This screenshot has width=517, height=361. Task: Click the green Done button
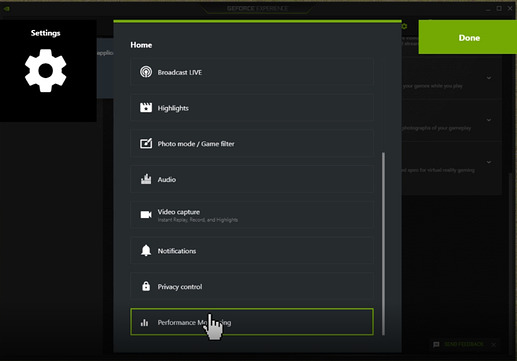click(x=468, y=37)
